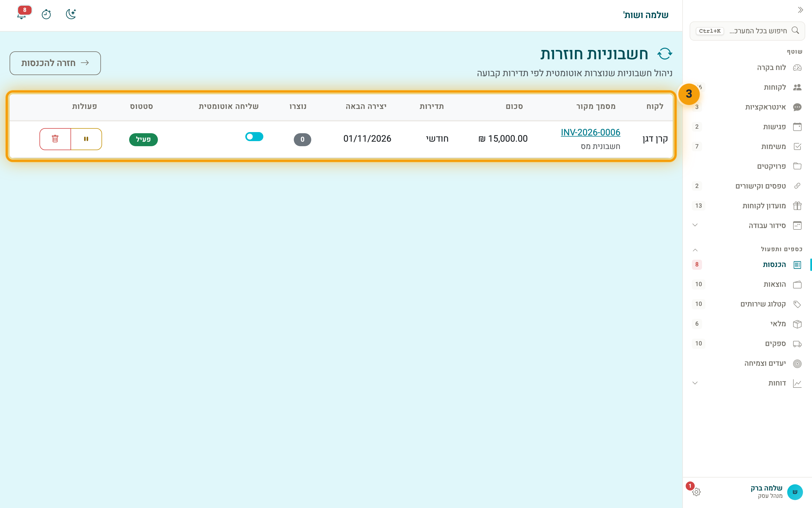
Task: Click the amount 15,000.00 ₪ cell
Action: click(x=503, y=139)
